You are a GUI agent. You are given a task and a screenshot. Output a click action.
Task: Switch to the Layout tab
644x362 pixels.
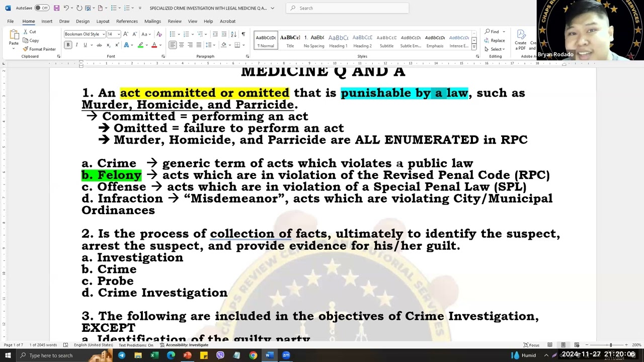103,21
